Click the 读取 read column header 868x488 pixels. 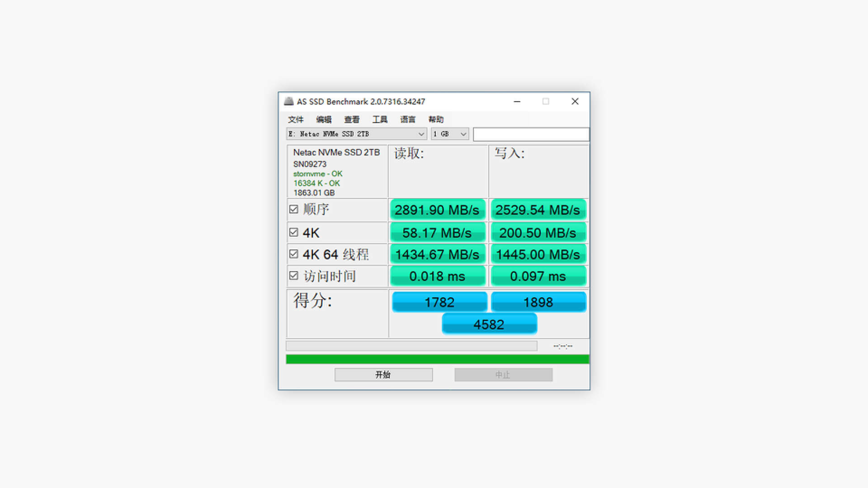409,154
